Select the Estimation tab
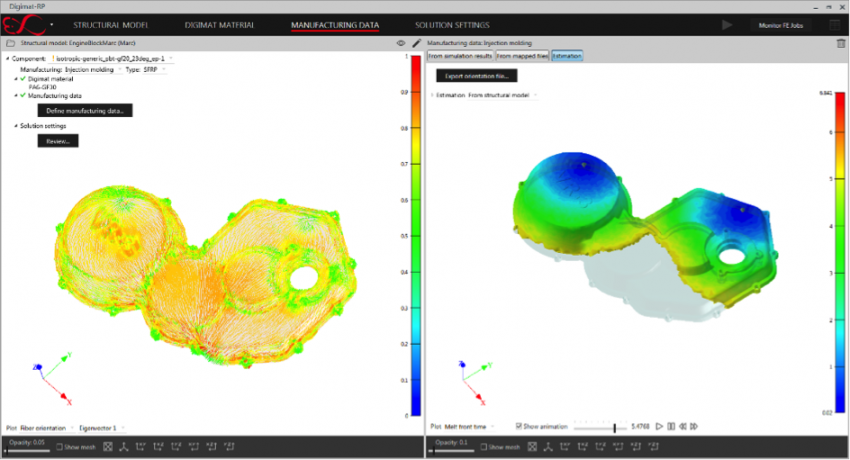 (x=567, y=56)
